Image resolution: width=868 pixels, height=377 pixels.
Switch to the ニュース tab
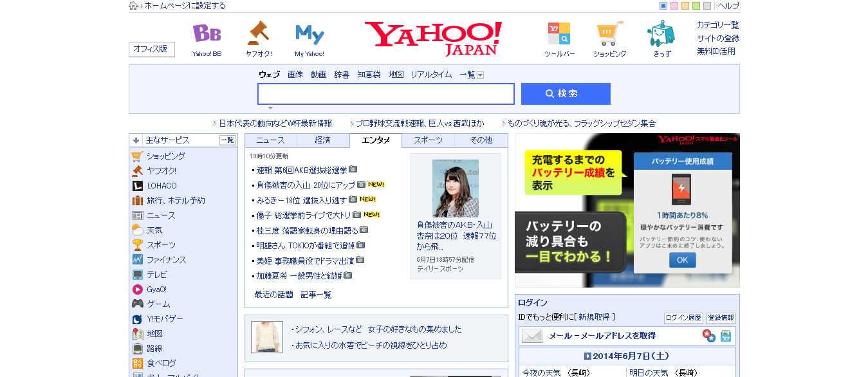270,140
